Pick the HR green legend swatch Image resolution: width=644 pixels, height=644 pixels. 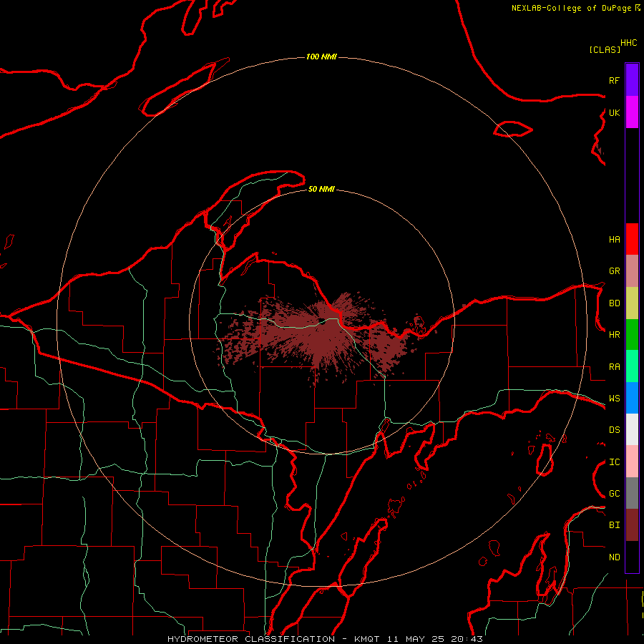point(632,335)
